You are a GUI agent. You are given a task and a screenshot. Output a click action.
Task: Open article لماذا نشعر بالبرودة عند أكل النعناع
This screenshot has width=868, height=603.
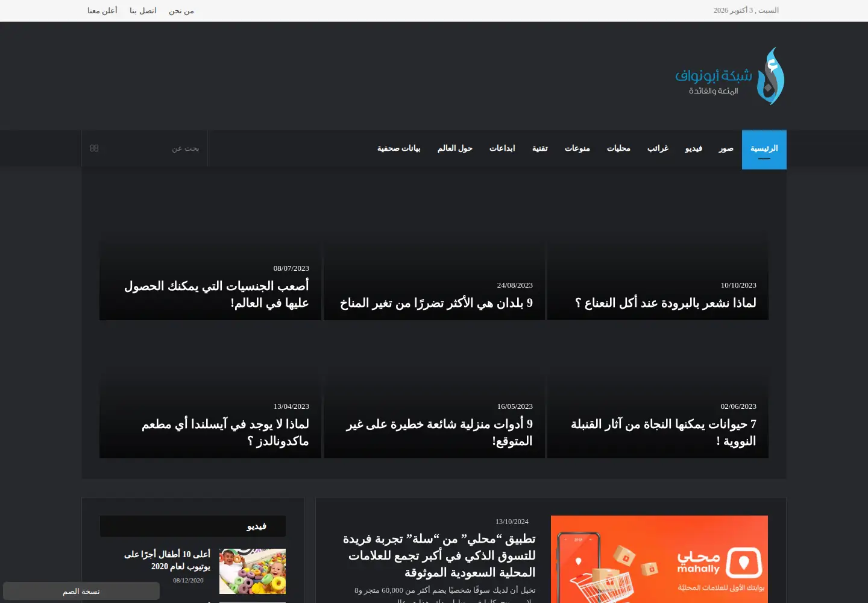[x=665, y=303]
